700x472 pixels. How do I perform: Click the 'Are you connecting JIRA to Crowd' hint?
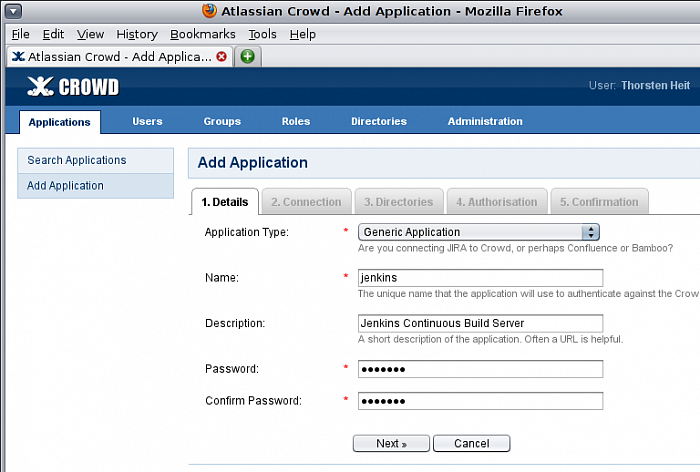(x=515, y=248)
